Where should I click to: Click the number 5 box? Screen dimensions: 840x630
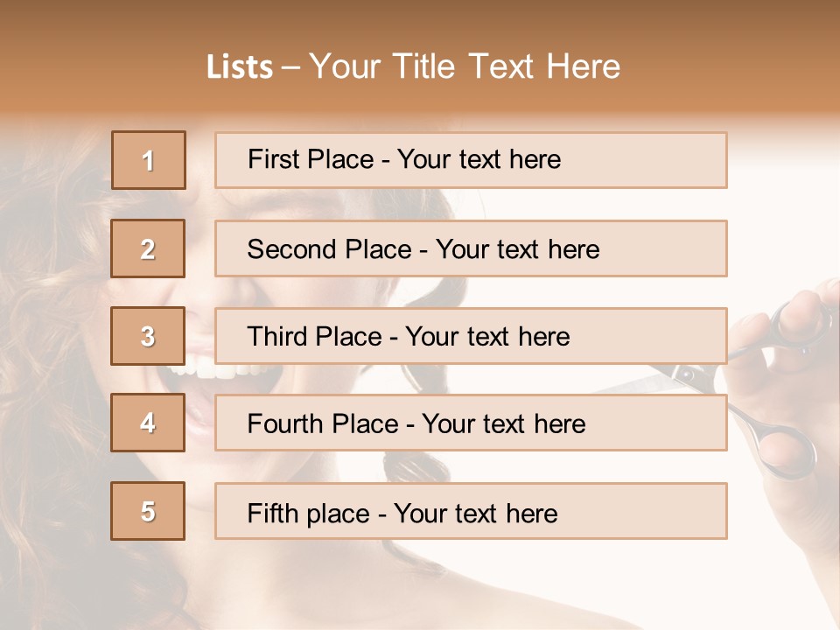(149, 511)
